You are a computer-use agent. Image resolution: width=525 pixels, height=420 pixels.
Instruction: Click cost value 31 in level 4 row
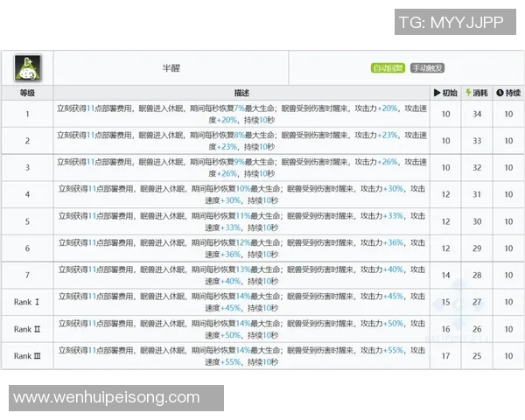477,194
